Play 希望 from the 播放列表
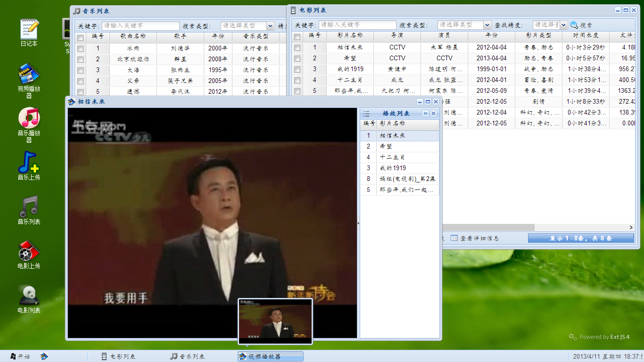The image size is (644, 362). click(x=400, y=147)
